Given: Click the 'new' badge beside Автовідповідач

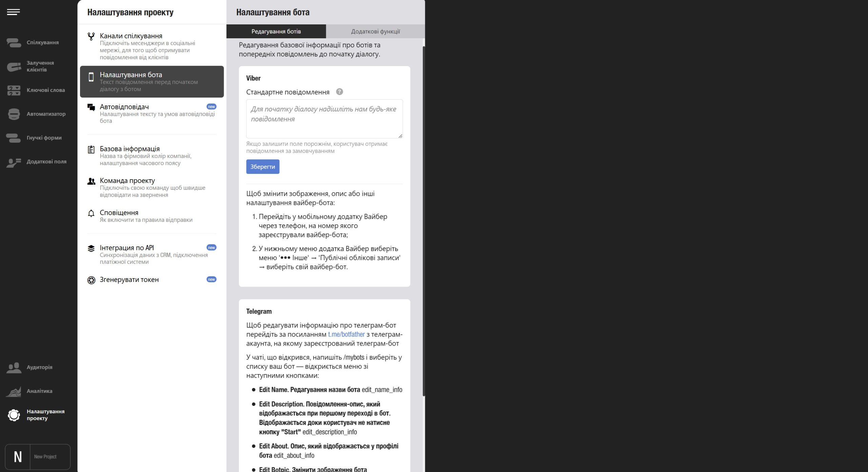Looking at the screenshot, I should click(211, 107).
